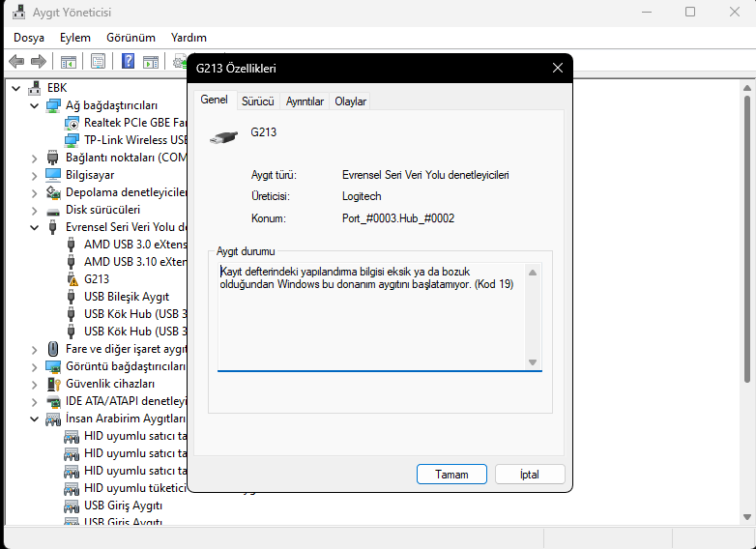Image resolution: width=756 pixels, height=549 pixels.
Task: Click the TP-Link Wireless USB adapter icon
Action: (72, 140)
